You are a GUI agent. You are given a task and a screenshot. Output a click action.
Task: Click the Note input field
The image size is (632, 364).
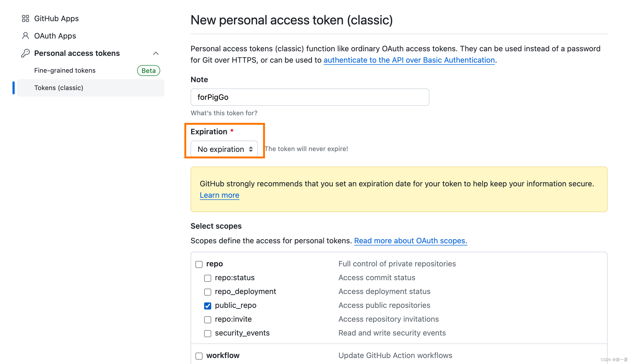coord(310,97)
